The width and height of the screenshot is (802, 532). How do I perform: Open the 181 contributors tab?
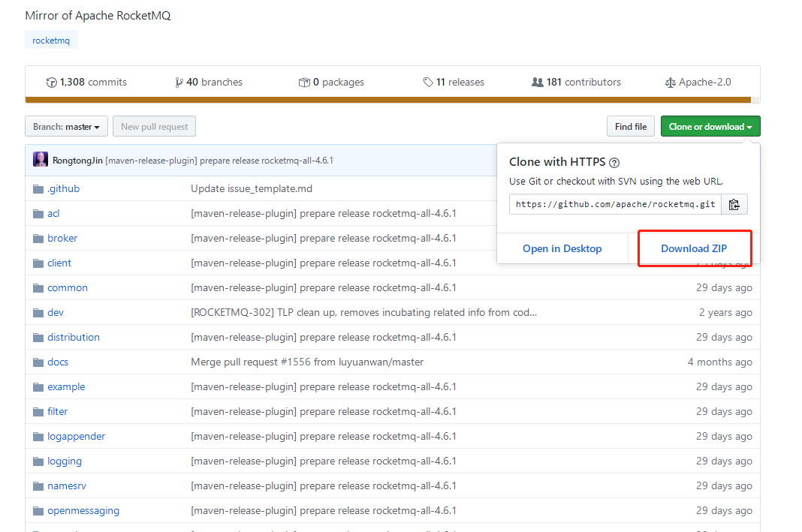[x=576, y=83]
